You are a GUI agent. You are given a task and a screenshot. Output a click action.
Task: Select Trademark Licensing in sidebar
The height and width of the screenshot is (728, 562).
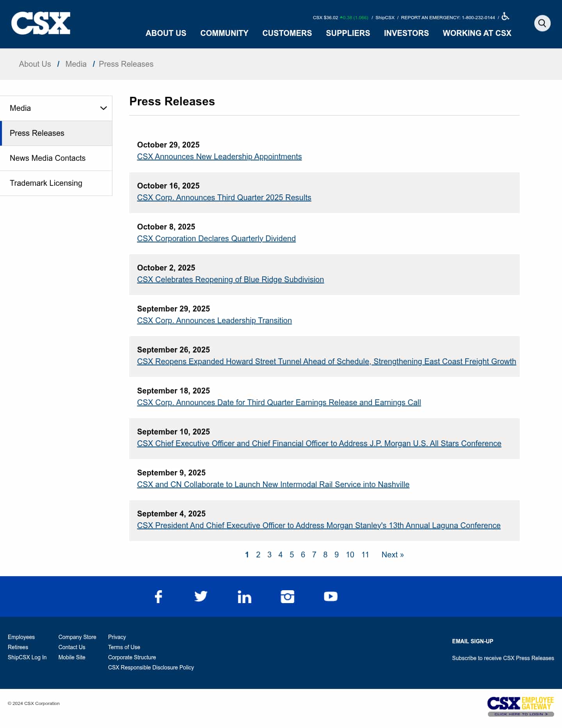point(46,183)
